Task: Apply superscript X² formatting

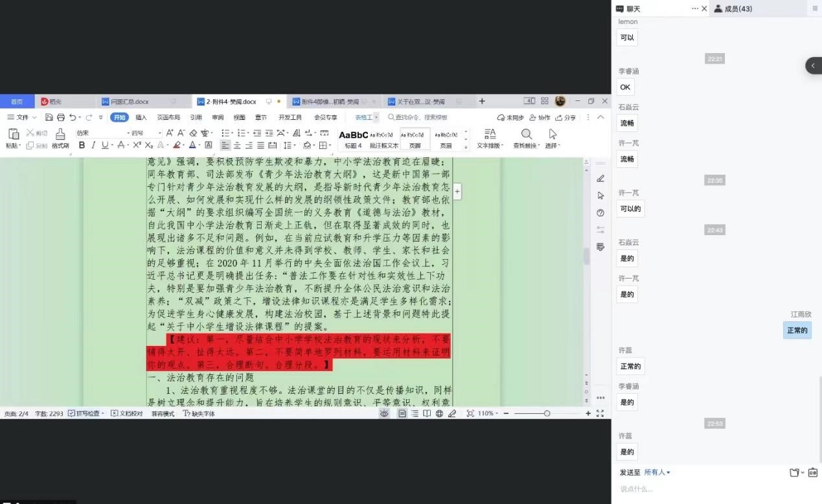Action: click(137, 145)
